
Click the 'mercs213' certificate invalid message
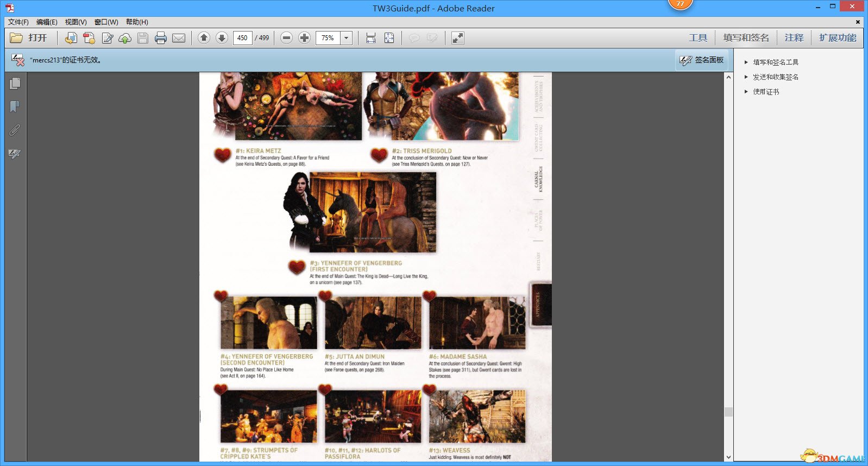click(x=66, y=60)
